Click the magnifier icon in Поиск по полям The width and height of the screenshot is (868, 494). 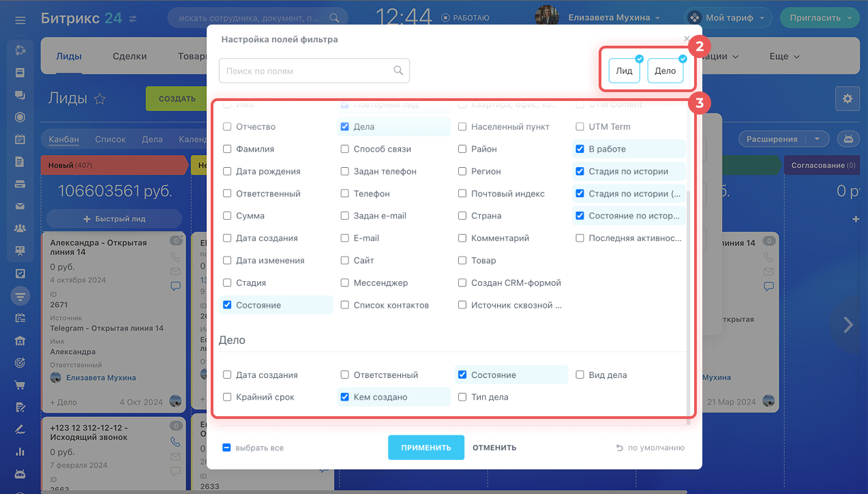[x=398, y=71]
